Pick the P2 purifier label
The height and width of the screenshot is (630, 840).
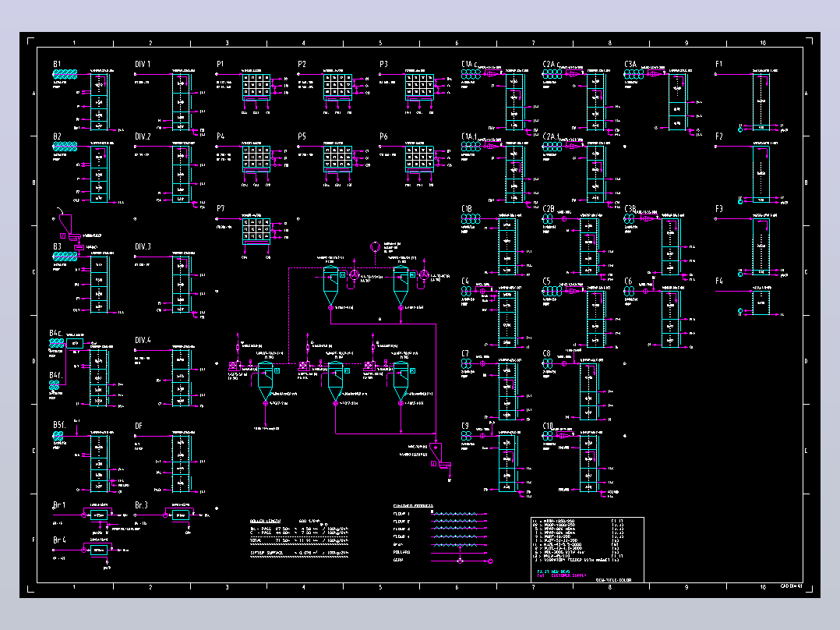point(302,64)
